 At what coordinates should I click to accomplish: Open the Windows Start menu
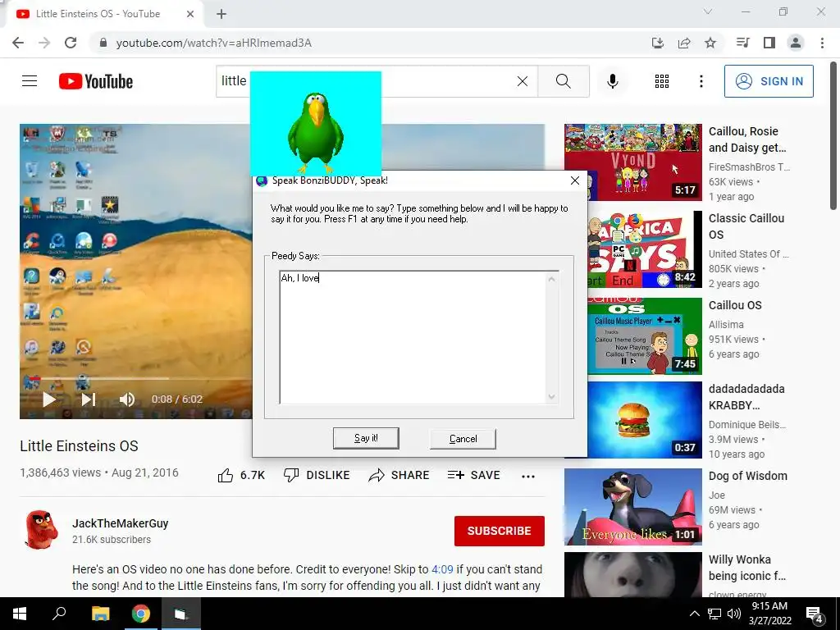tap(20, 614)
